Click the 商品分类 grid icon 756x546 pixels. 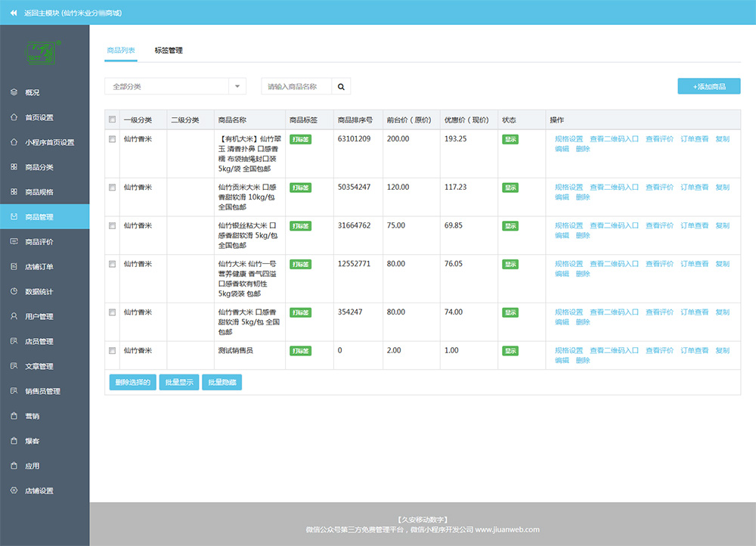(14, 167)
